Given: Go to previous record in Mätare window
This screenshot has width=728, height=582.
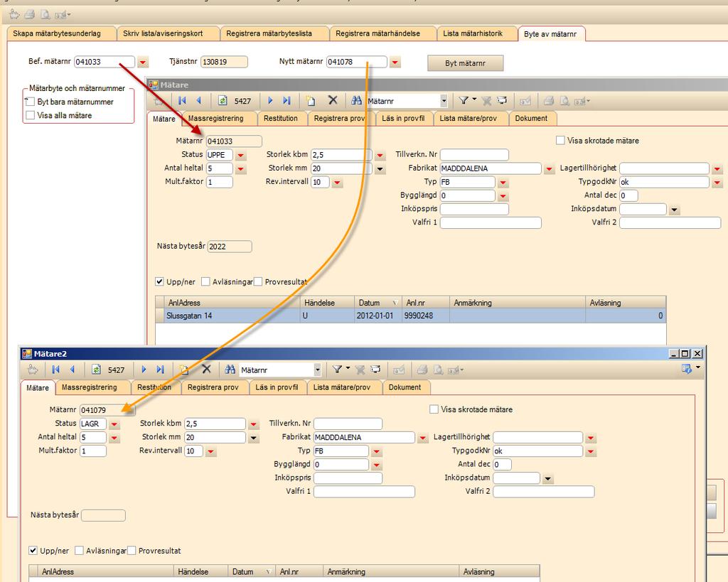Looking at the screenshot, I should (x=199, y=100).
